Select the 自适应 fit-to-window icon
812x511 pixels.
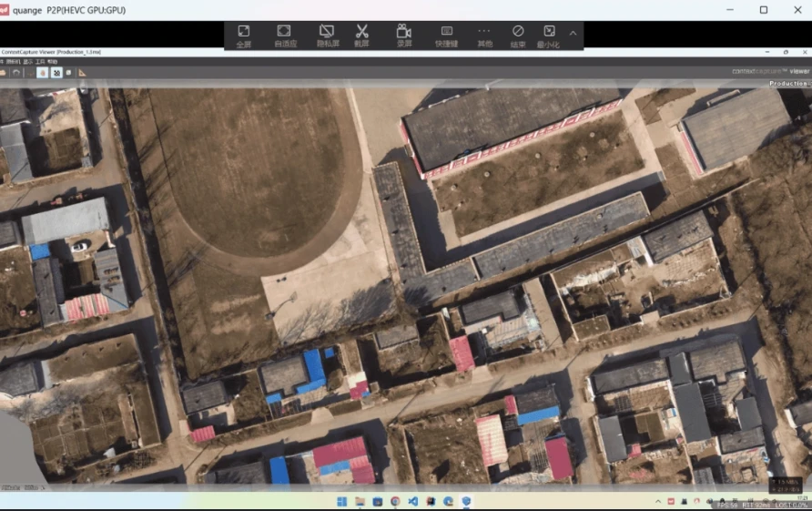click(284, 36)
